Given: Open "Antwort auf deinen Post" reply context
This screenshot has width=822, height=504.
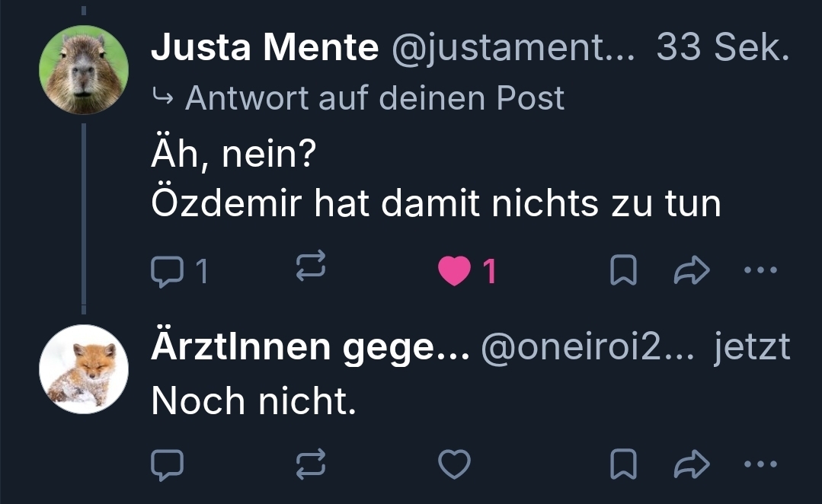Looking at the screenshot, I should click(373, 97).
